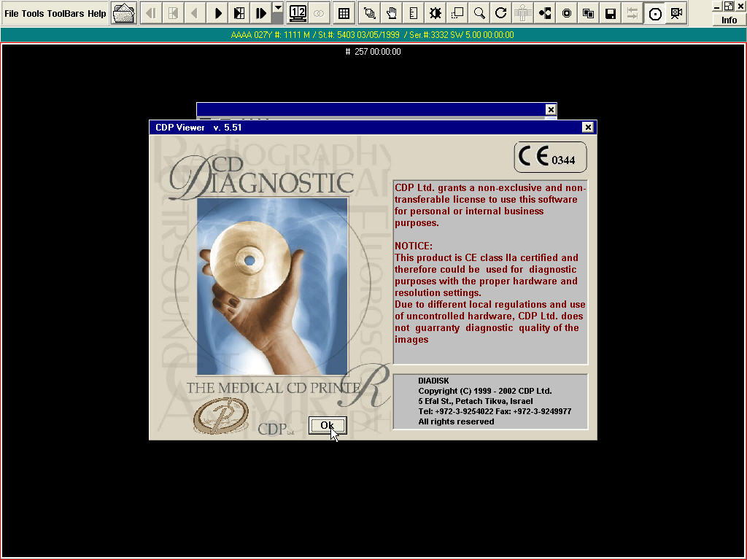
Task: Click the patient info header line
Action: 373,35
